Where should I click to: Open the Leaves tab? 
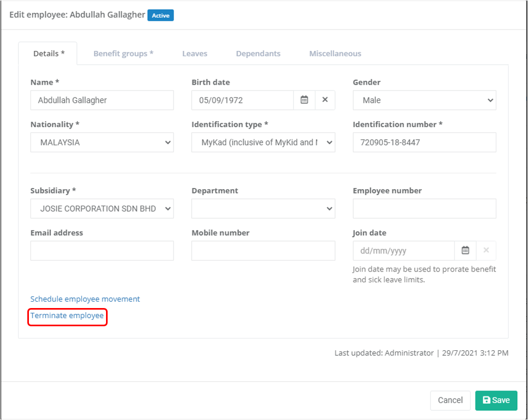194,54
